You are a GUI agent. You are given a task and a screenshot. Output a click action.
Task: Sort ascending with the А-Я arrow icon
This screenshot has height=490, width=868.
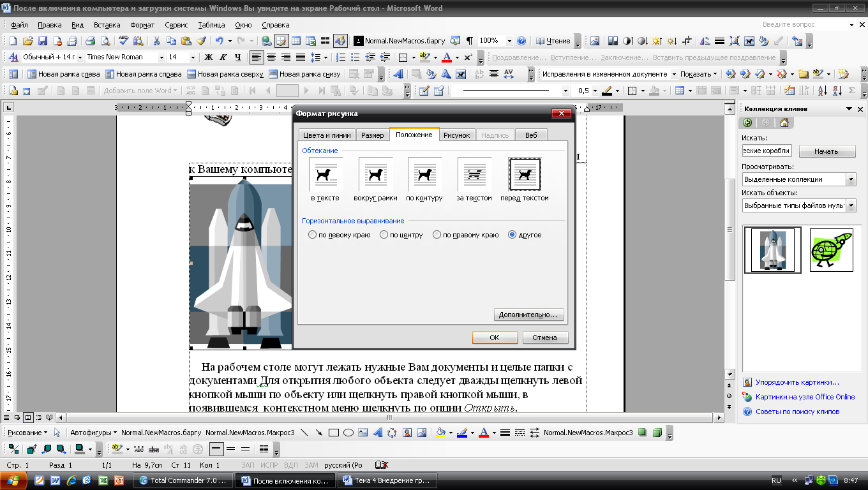tap(824, 91)
